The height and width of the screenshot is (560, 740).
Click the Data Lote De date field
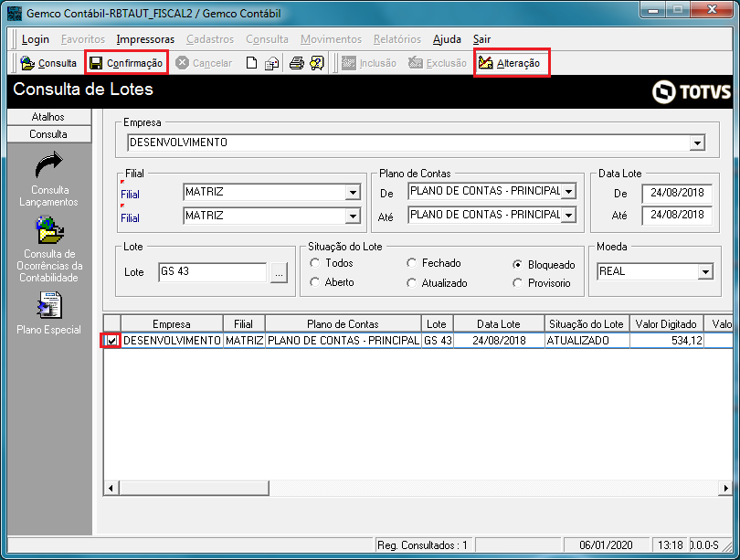click(677, 193)
